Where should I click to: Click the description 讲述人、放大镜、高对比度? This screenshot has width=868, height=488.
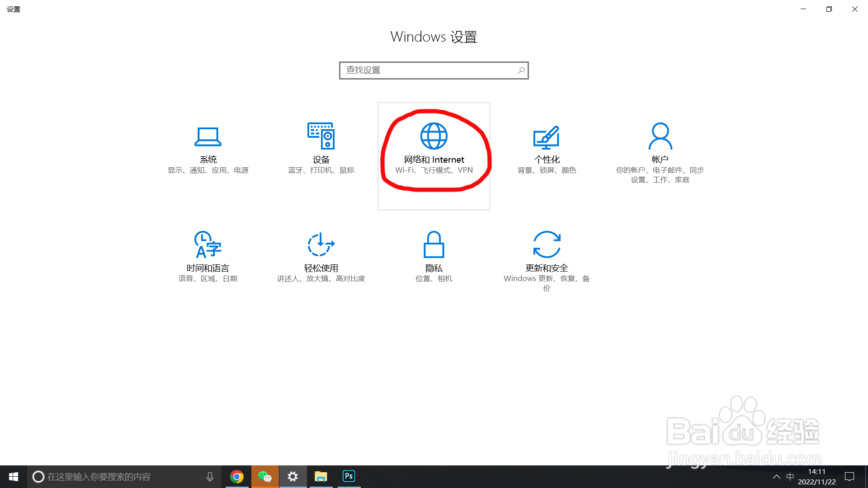[x=321, y=279]
